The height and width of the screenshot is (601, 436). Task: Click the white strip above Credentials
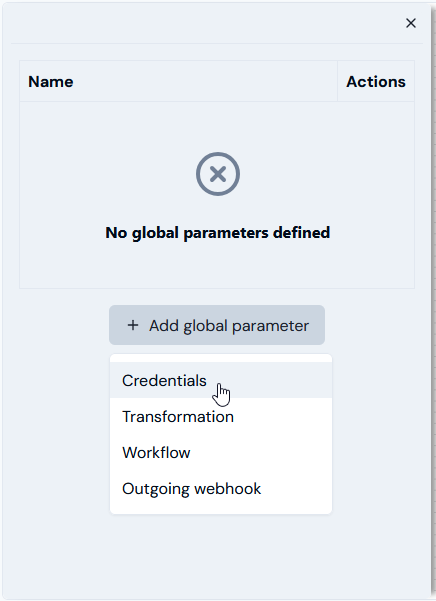(x=221, y=358)
